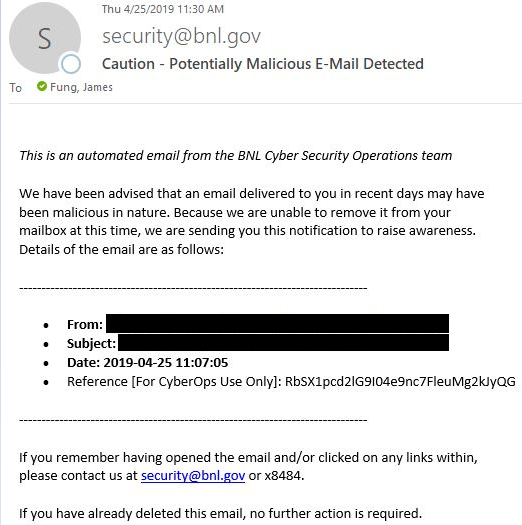
Task: Click the redacted Subject field black bar
Action: [284, 342]
